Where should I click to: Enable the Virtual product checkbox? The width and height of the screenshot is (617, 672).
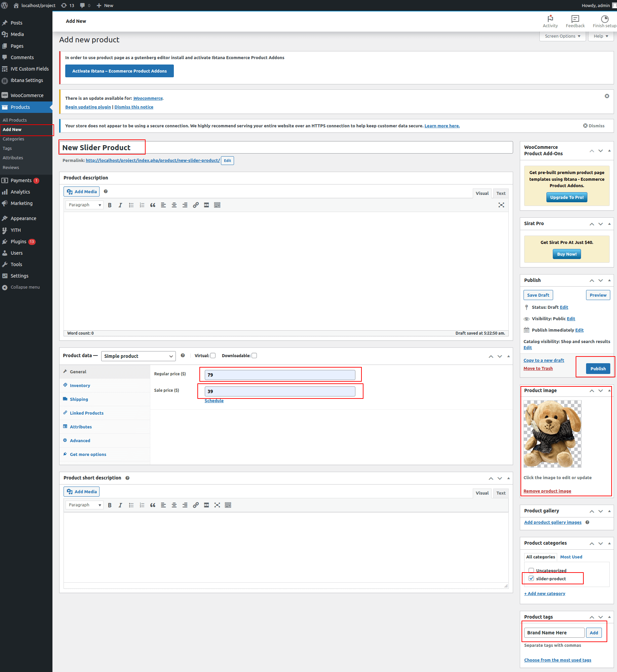tap(213, 355)
